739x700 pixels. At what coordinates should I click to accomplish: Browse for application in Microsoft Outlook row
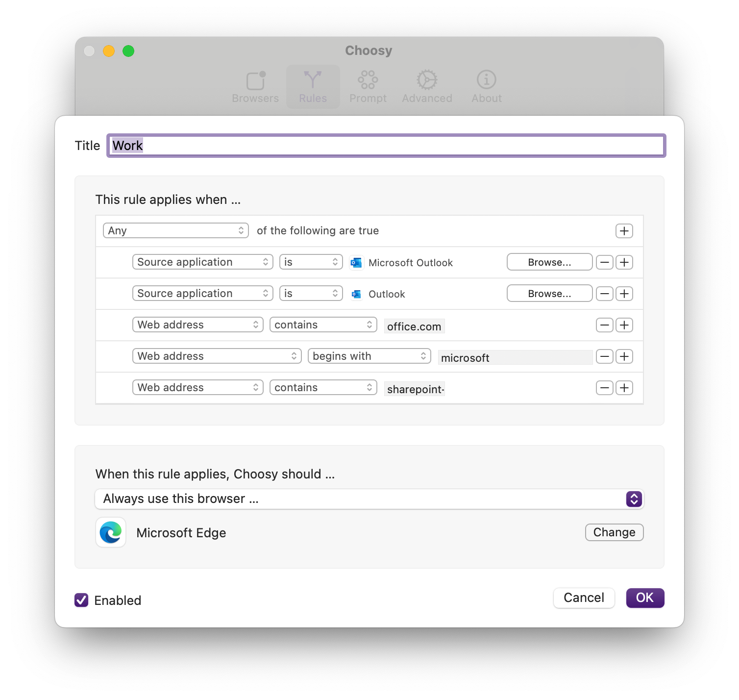[x=550, y=262]
